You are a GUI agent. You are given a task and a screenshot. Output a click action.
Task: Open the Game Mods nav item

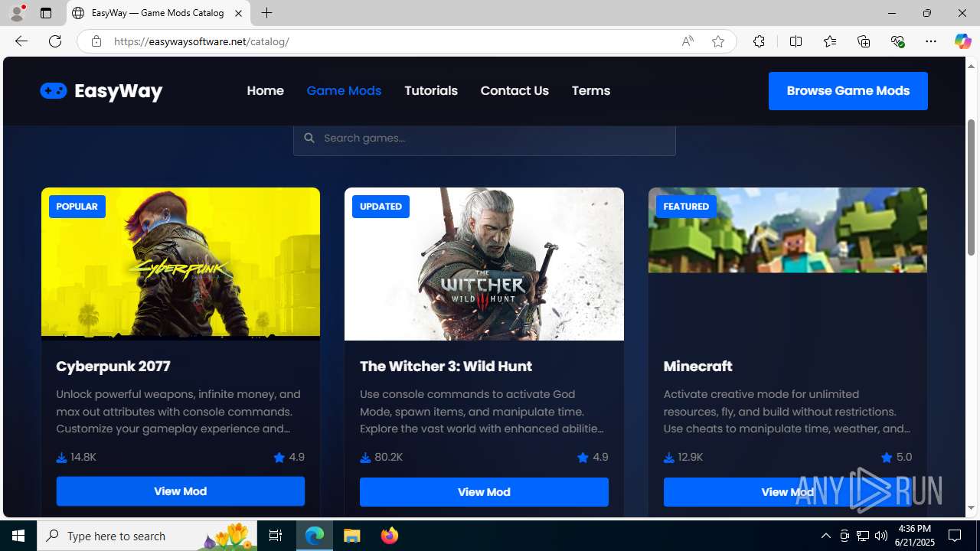point(344,90)
